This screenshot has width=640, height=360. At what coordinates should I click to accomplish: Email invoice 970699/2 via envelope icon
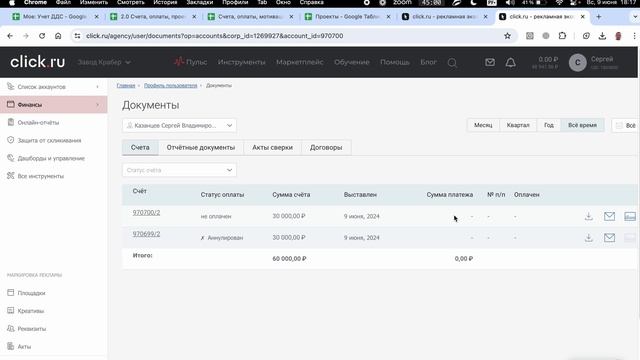(609, 238)
